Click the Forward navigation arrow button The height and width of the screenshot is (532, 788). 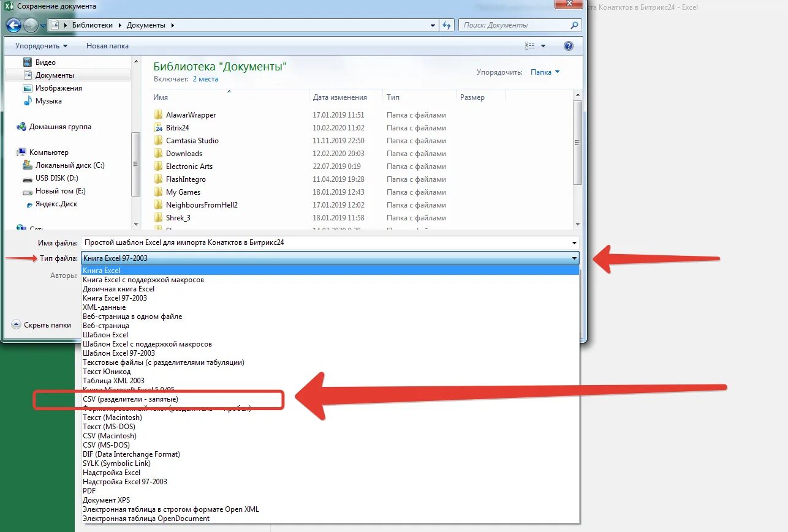coord(31,25)
